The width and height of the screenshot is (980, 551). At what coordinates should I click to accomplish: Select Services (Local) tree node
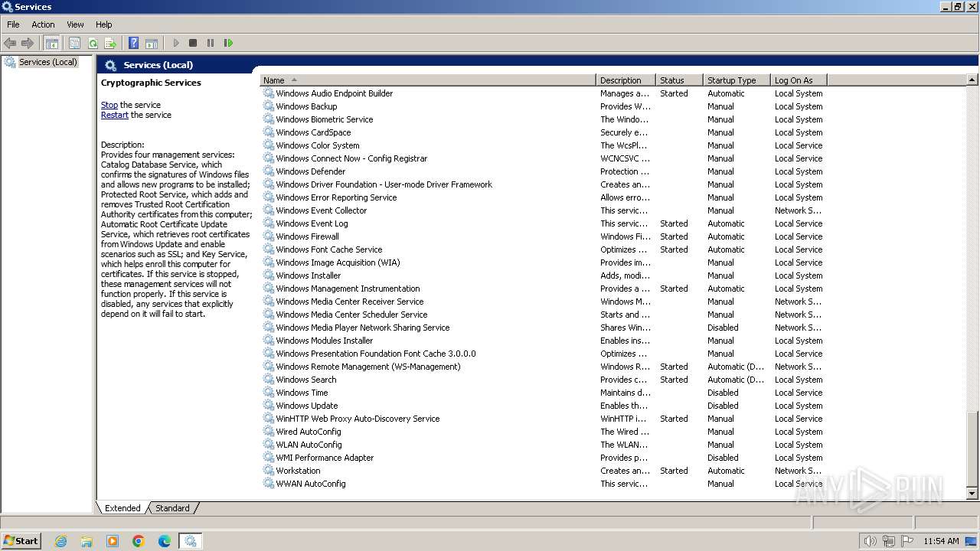(48, 62)
